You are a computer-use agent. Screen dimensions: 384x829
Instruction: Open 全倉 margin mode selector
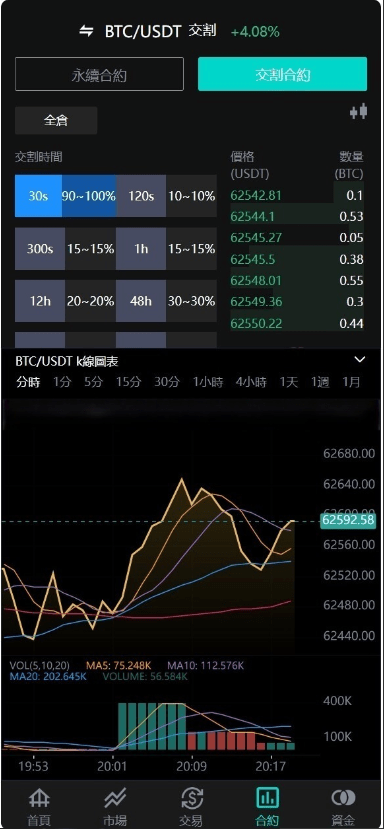56,121
